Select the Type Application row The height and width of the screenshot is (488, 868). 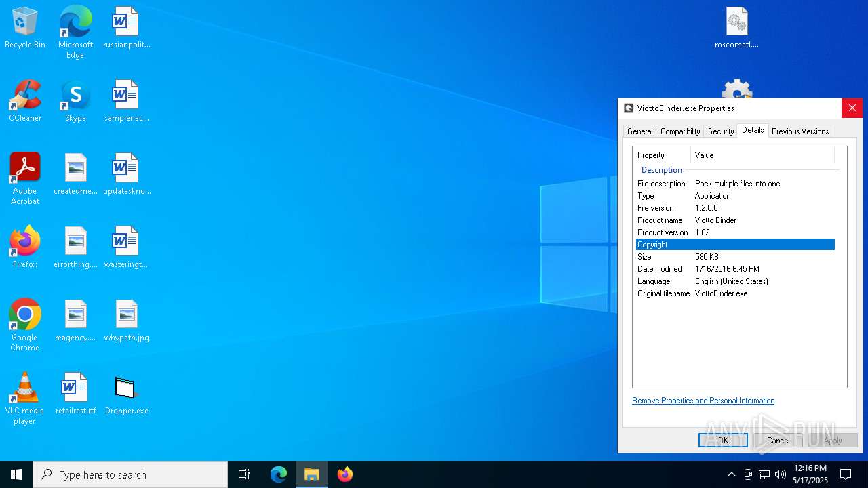click(735, 196)
